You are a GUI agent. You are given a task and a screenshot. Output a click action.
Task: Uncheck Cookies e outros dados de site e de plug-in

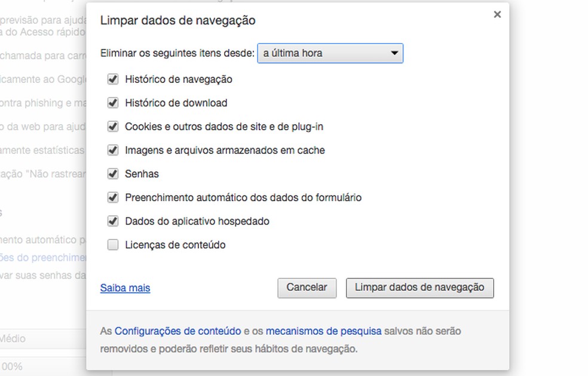click(112, 127)
